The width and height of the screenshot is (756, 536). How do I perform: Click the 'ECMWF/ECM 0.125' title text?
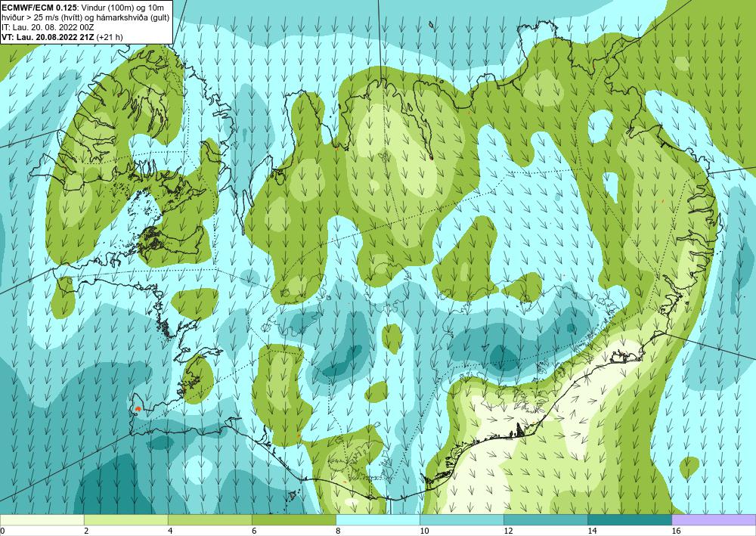[39, 7]
